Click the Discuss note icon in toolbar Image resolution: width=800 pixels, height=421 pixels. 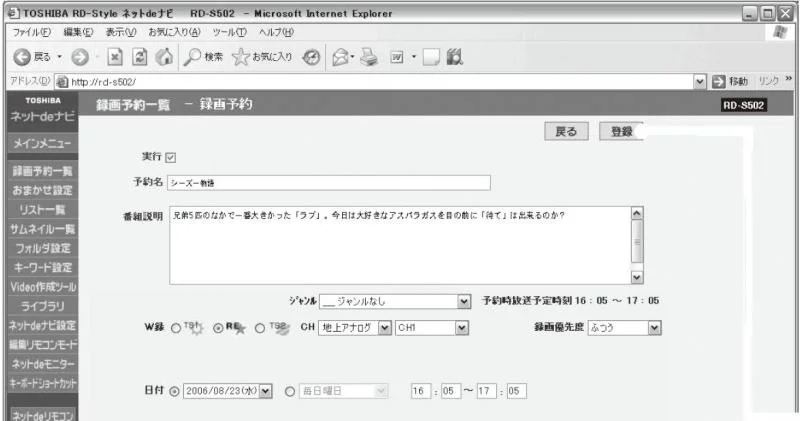pos(431,57)
